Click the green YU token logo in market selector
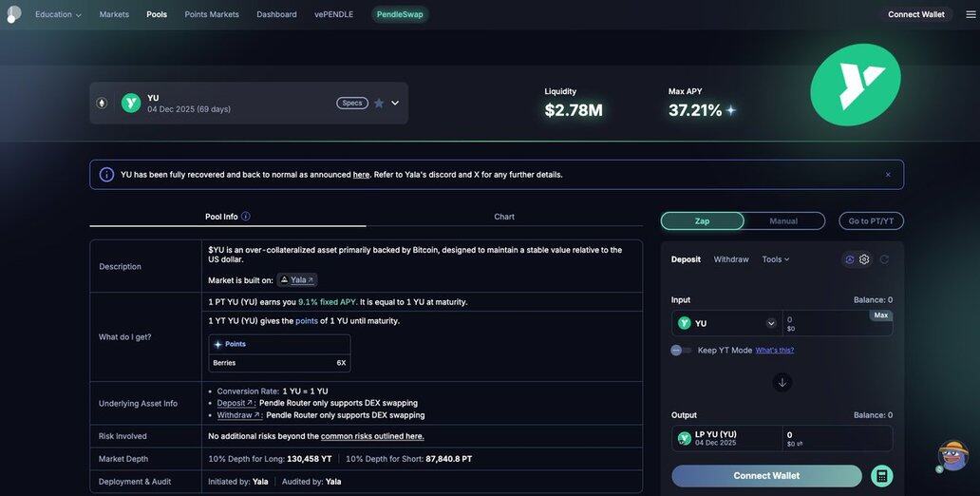The width and height of the screenshot is (980, 496). click(x=131, y=104)
